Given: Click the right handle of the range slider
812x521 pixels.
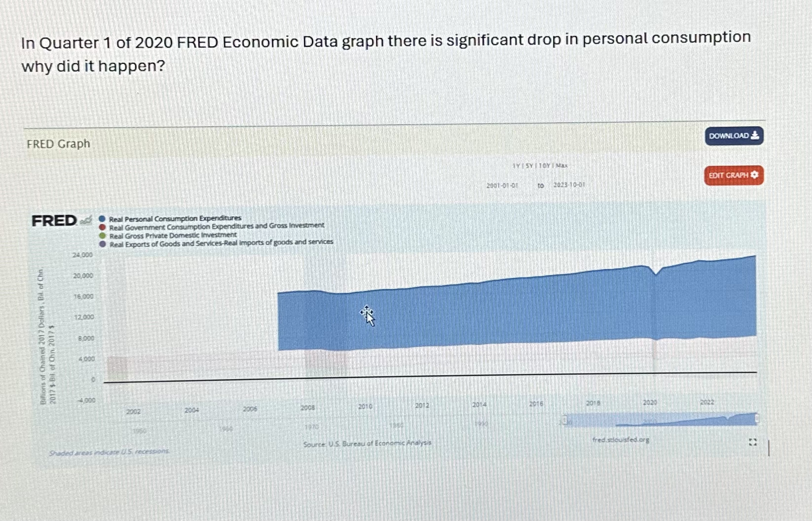Looking at the screenshot, I should pyautogui.click(x=757, y=418).
